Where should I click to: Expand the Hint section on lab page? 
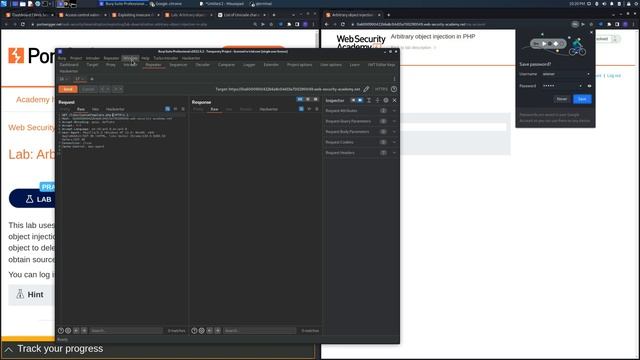pyautogui.click(x=31, y=294)
